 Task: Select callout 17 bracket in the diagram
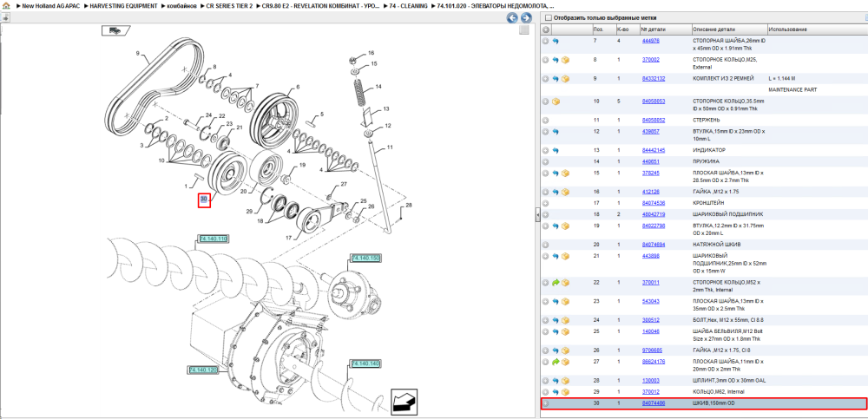[288, 238]
